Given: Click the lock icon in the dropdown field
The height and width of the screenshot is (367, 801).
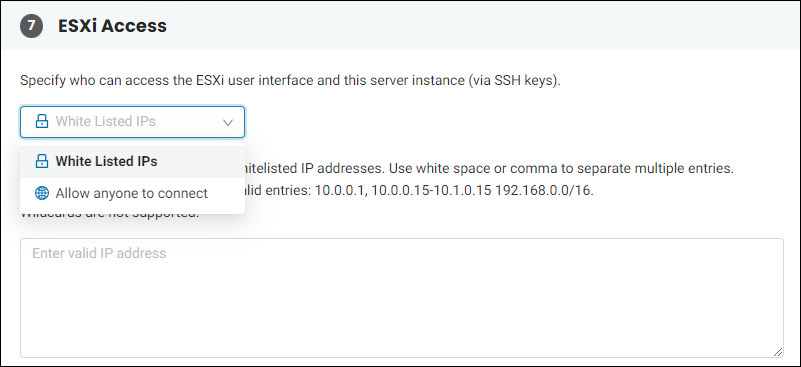Looking at the screenshot, I should pos(41,122).
